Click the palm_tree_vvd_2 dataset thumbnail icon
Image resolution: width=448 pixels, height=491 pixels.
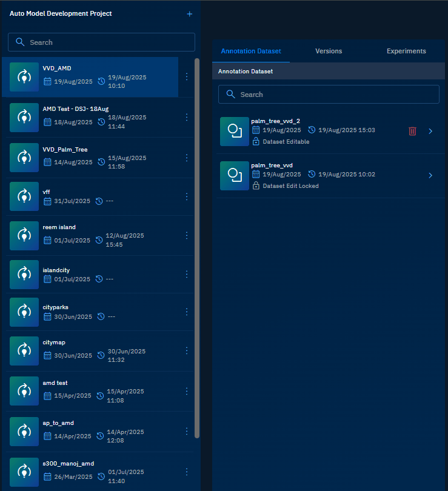point(234,132)
